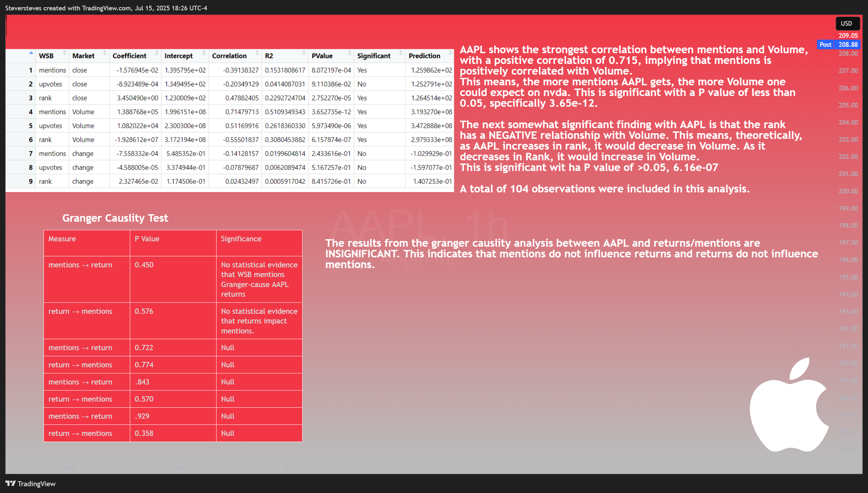The height and width of the screenshot is (493, 868).
Task: Click the Granger Causlity Test heading
Action: pyautogui.click(x=115, y=218)
